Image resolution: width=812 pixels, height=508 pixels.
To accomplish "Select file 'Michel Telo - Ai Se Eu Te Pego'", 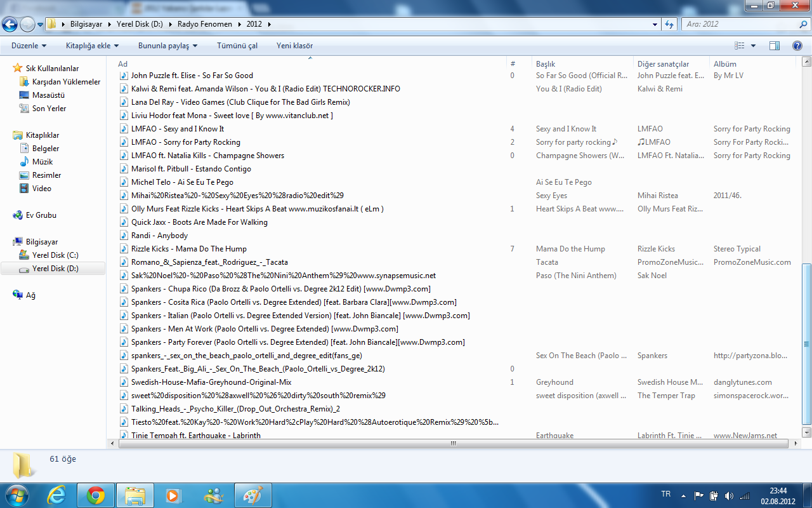I will click(182, 182).
